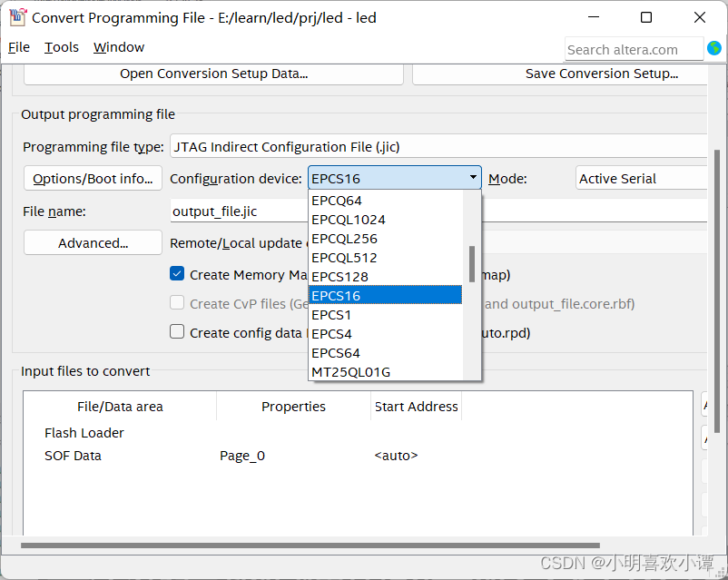
Task: Select highlighted EPCS16 list entry
Action: click(x=386, y=295)
